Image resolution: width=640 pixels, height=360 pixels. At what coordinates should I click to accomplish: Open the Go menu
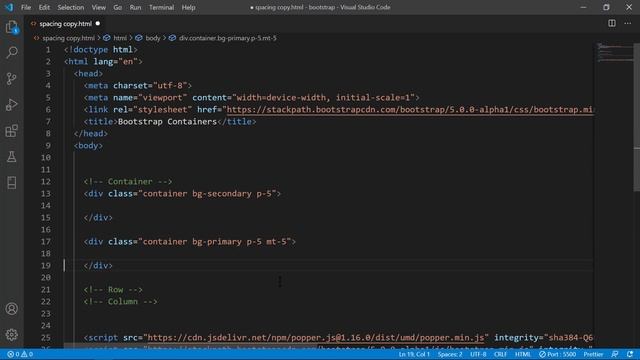point(118,7)
